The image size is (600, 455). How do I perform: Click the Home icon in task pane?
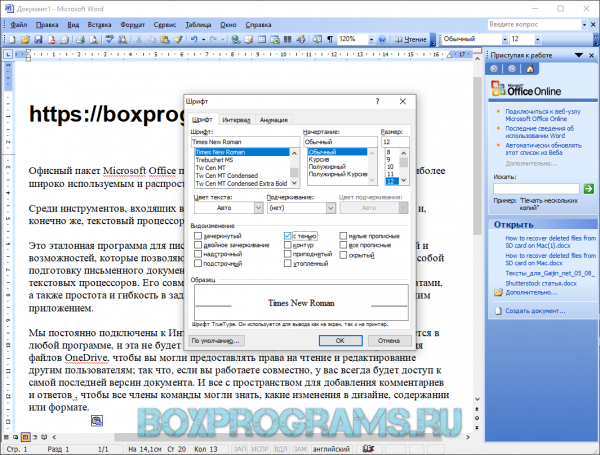point(530,69)
